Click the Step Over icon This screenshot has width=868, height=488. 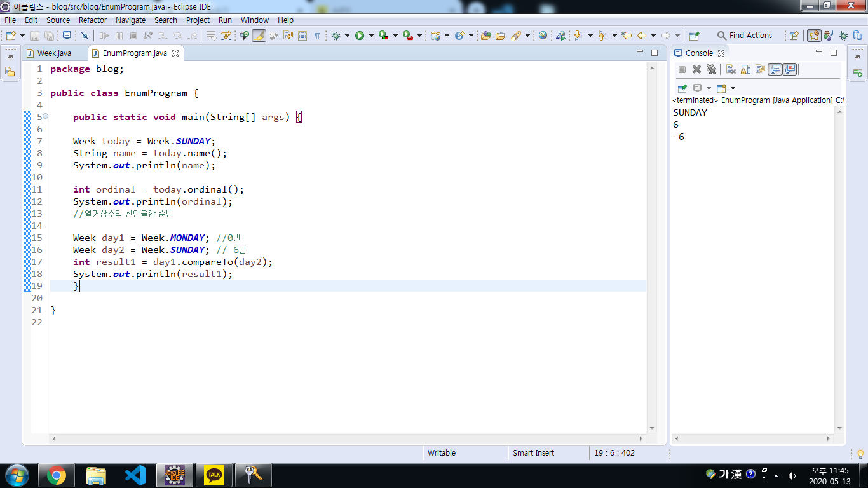pos(177,36)
